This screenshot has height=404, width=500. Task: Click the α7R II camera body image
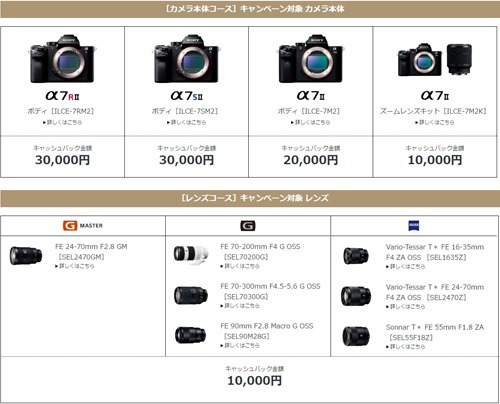click(62, 58)
